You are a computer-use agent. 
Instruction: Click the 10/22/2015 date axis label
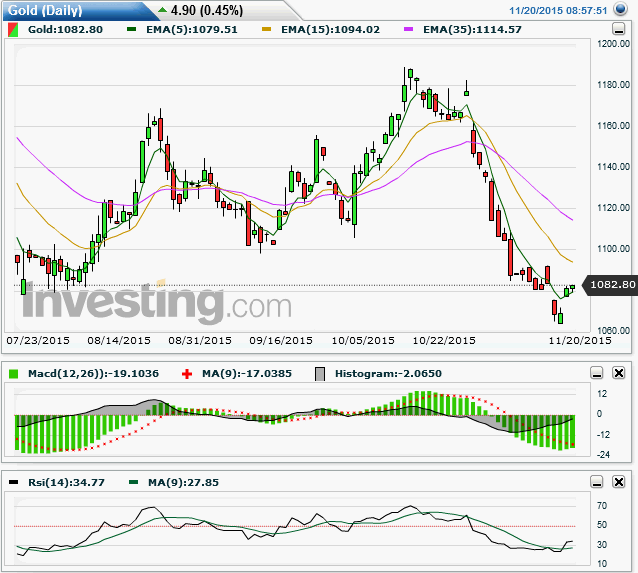coord(444,341)
